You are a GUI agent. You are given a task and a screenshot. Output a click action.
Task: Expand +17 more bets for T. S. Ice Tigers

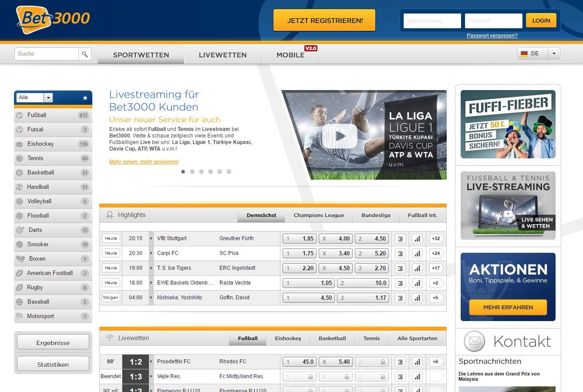436,268
